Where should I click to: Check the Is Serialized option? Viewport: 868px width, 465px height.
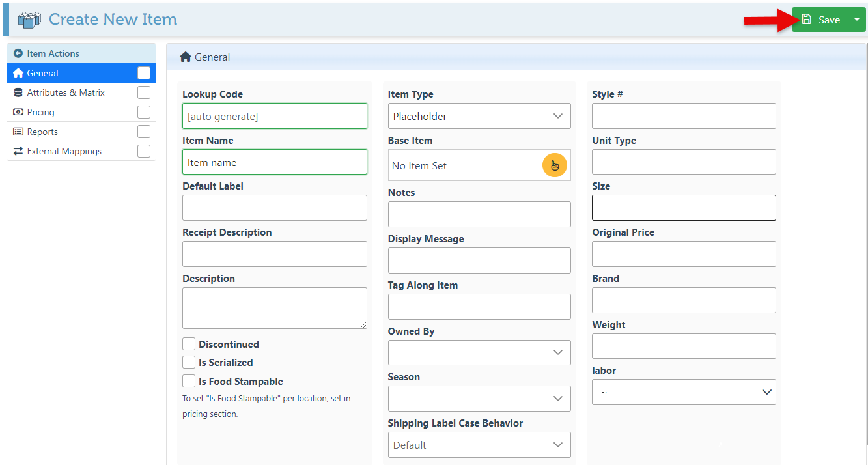tap(189, 362)
